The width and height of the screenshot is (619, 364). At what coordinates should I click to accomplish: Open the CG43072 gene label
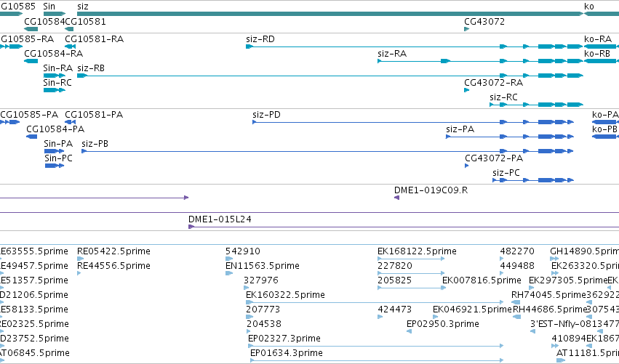click(x=484, y=22)
